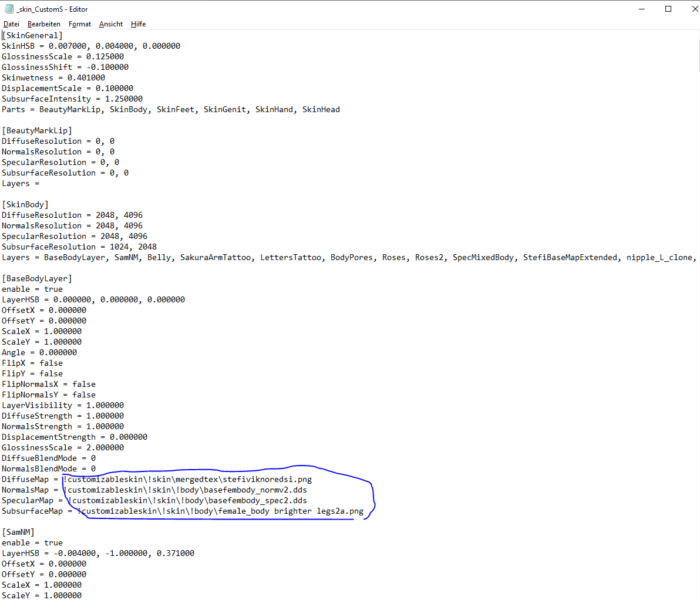The width and height of the screenshot is (700, 600).
Task: Click the 'FlipX = false' line
Action: coord(32,363)
